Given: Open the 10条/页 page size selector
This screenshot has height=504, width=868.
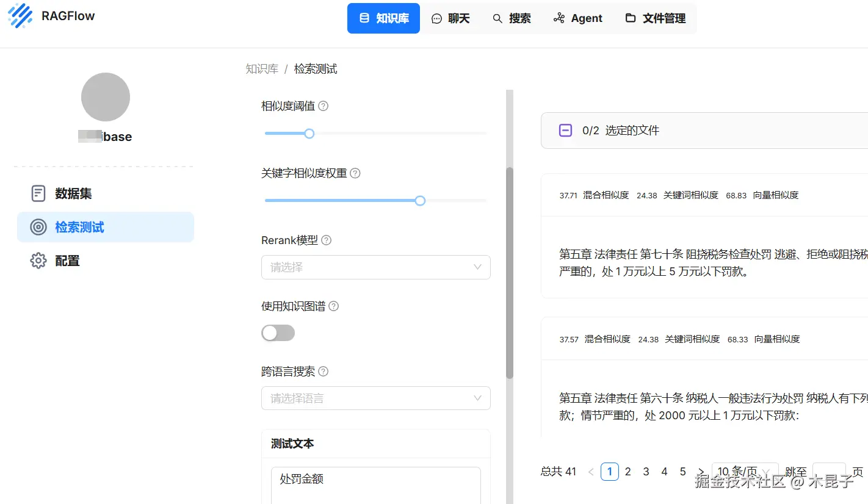Looking at the screenshot, I should pos(745,472).
